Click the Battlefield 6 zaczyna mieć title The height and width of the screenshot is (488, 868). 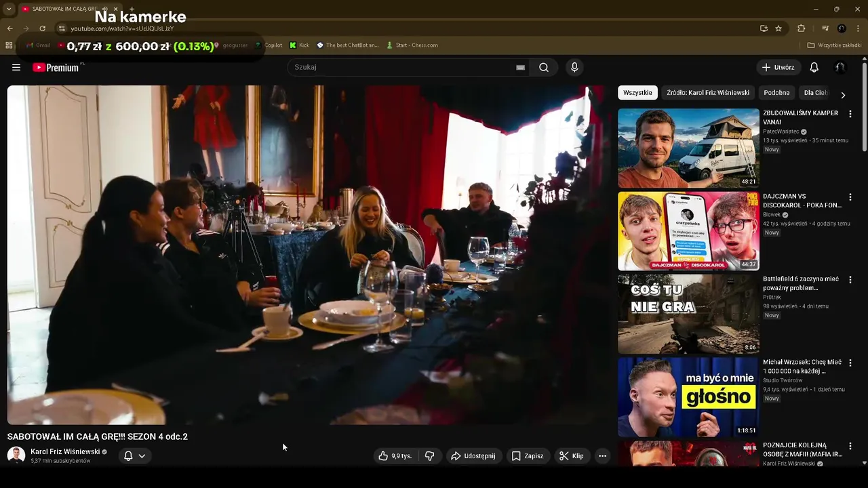pos(801,283)
